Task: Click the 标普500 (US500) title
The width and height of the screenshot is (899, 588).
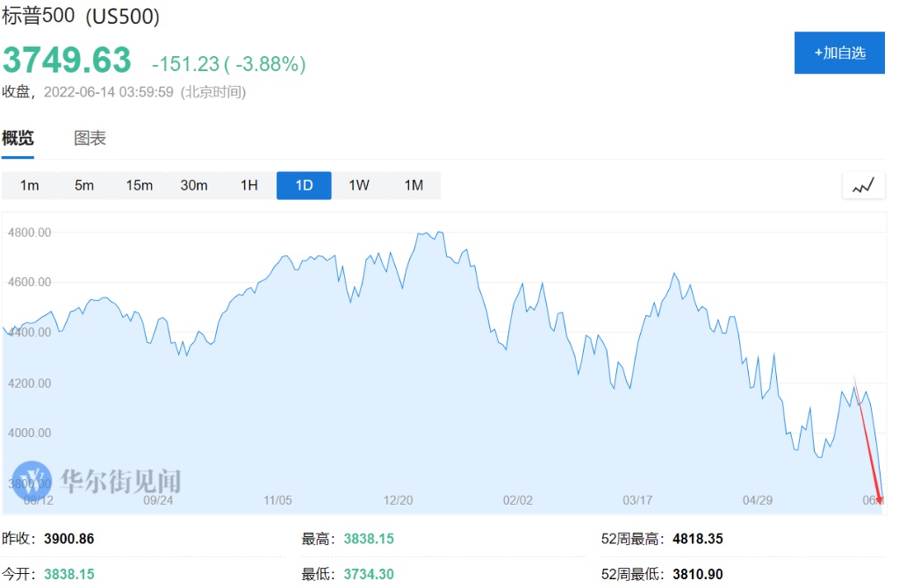Action: 81,16
